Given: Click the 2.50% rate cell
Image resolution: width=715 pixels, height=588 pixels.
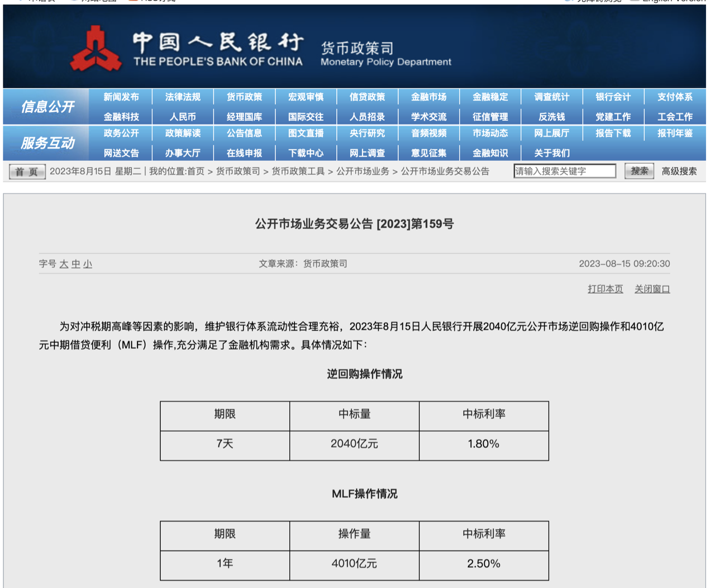Looking at the screenshot, I should pyautogui.click(x=484, y=565).
